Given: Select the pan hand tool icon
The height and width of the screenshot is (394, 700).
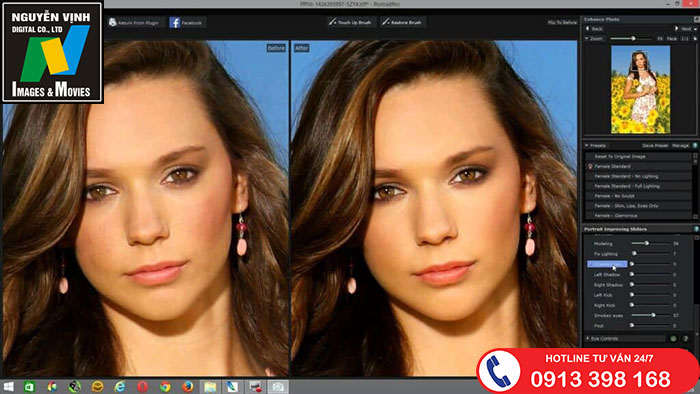Looking at the screenshot, I should [x=695, y=39].
